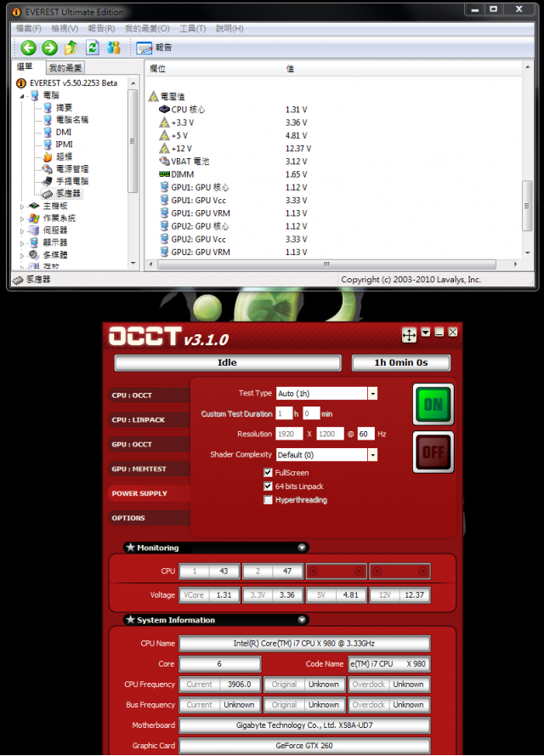Select the CPU : LINPACK test tab
The image size is (544, 756).
(149, 420)
